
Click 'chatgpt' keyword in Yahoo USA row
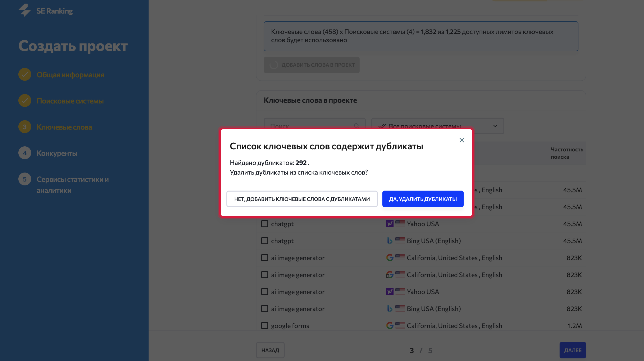(282, 224)
